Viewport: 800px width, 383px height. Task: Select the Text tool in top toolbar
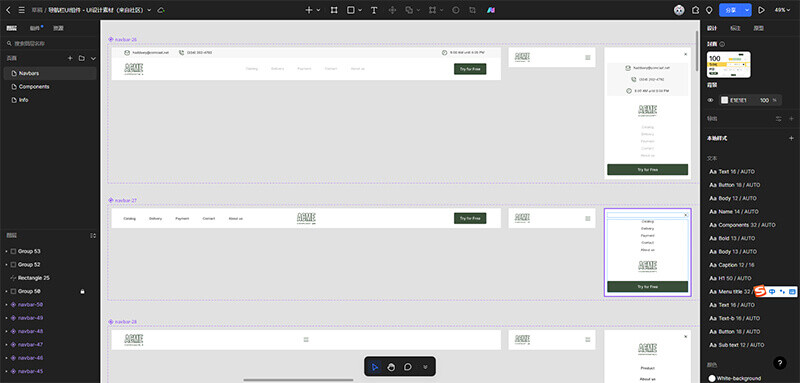(374, 10)
